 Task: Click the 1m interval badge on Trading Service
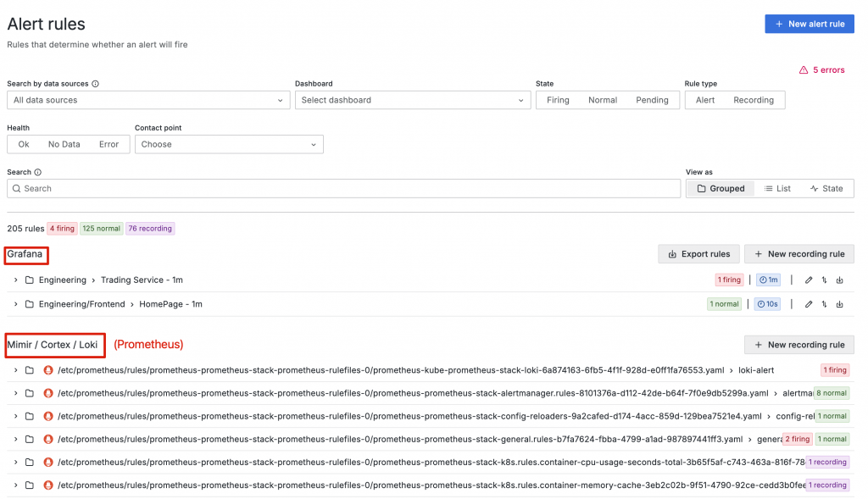click(x=768, y=280)
